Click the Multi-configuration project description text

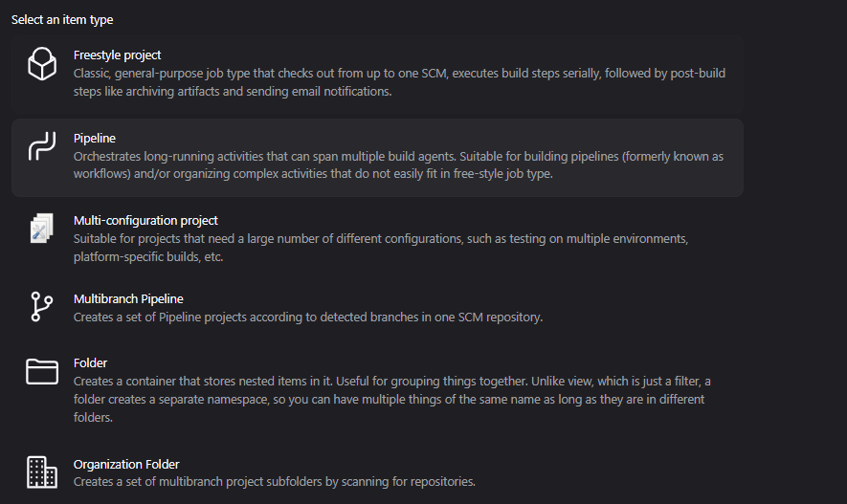click(381, 248)
